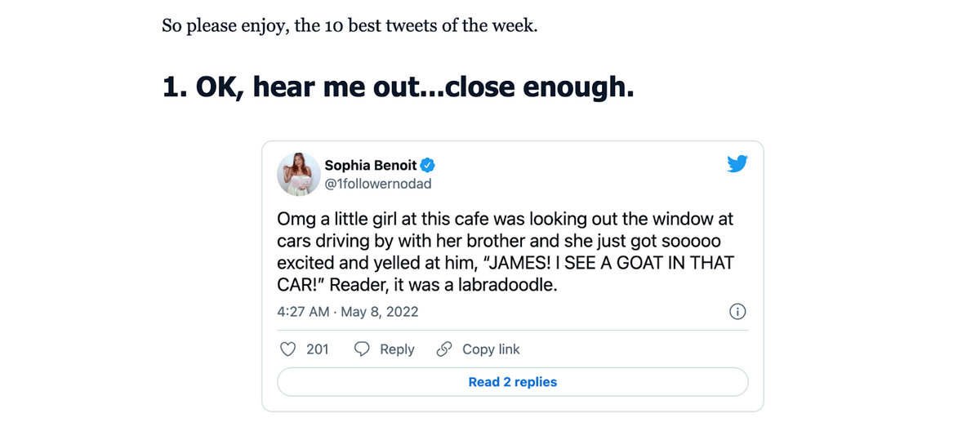Screen dimensions: 980x440
Task: Open Read 2 replies
Action: click(x=512, y=382)
